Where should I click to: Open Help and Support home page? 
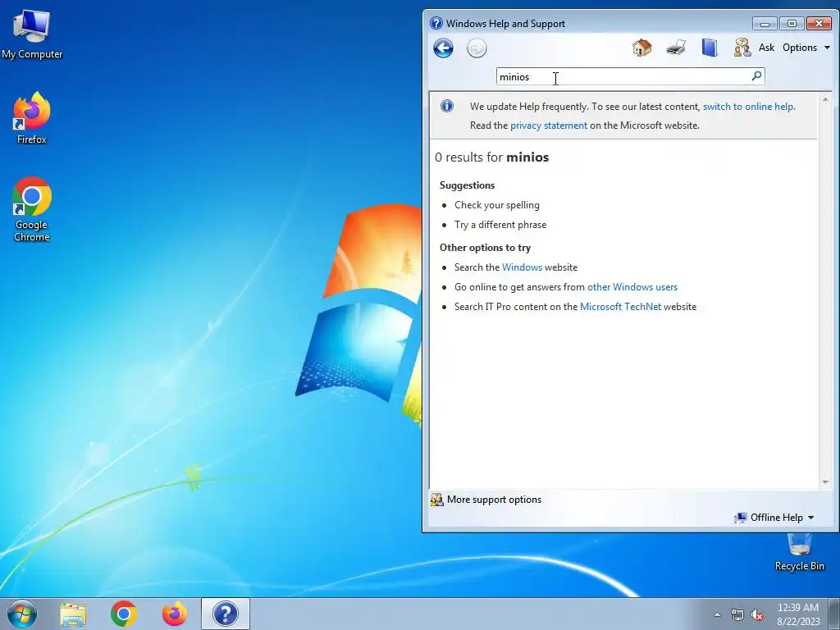(x=641, y=48)
